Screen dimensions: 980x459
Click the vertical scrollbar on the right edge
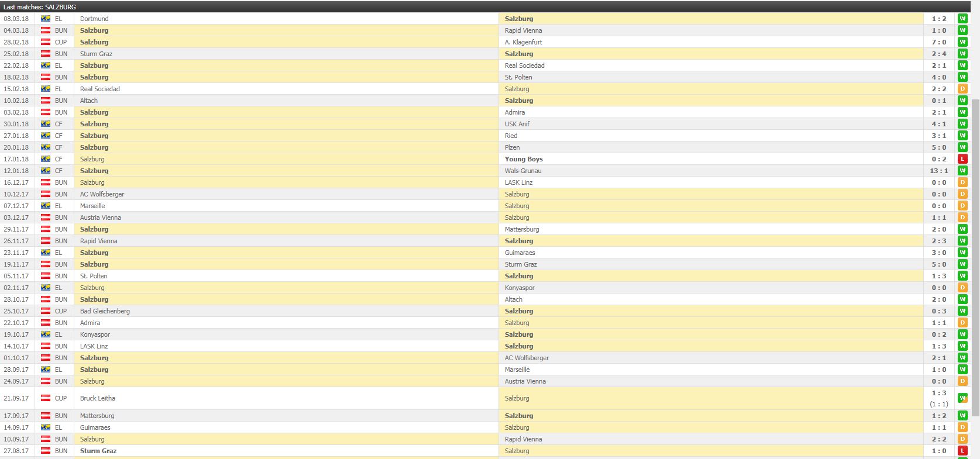coord(975,257)
